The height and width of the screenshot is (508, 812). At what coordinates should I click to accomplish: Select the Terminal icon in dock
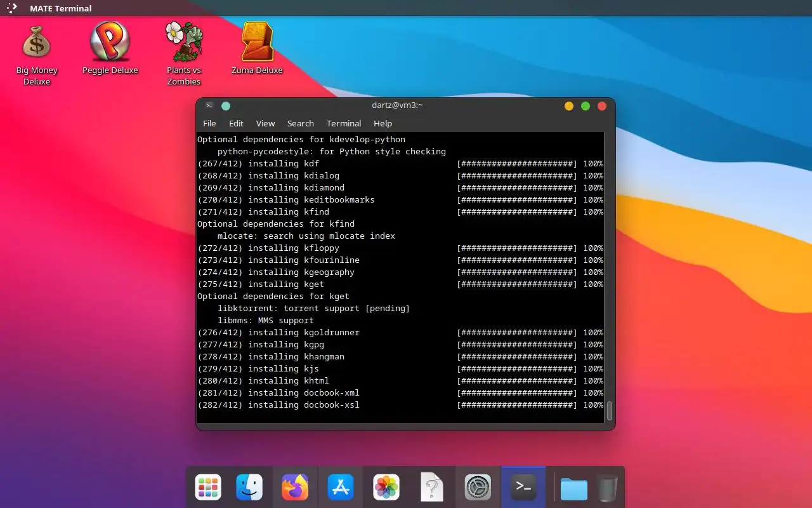[523, 488]
